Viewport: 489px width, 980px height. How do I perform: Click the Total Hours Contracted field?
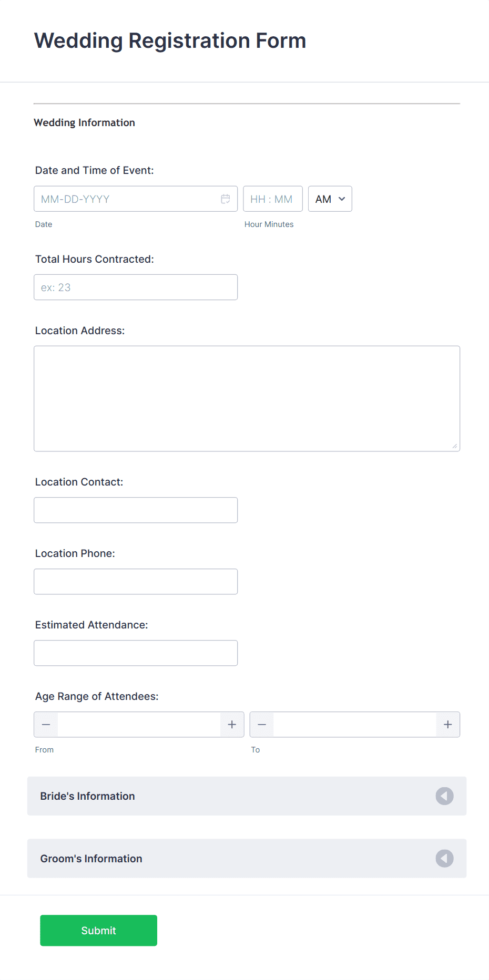[x=136, y=287]
